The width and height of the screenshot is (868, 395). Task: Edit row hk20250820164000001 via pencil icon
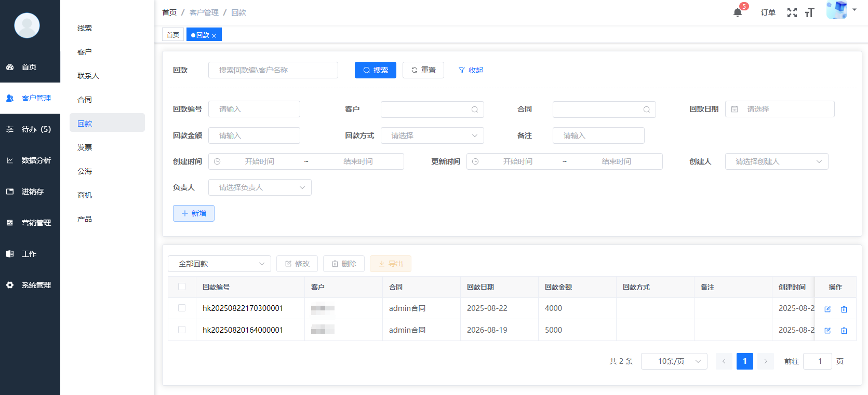pos(827,330)
